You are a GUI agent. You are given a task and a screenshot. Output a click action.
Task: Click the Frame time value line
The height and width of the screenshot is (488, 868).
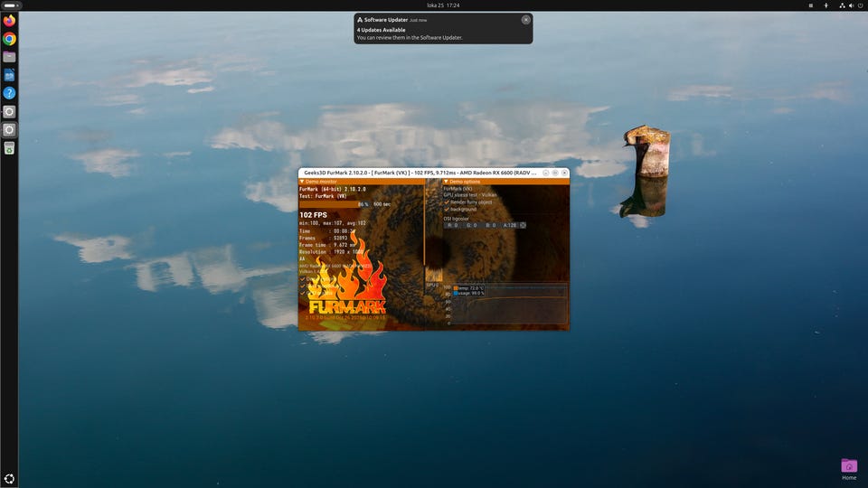[x=327, y=245]
